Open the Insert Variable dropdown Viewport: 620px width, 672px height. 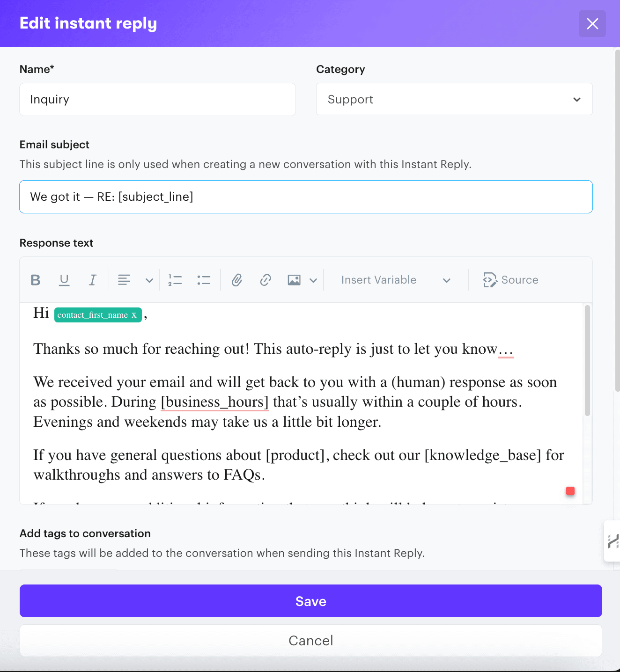(x=395, y=279)
